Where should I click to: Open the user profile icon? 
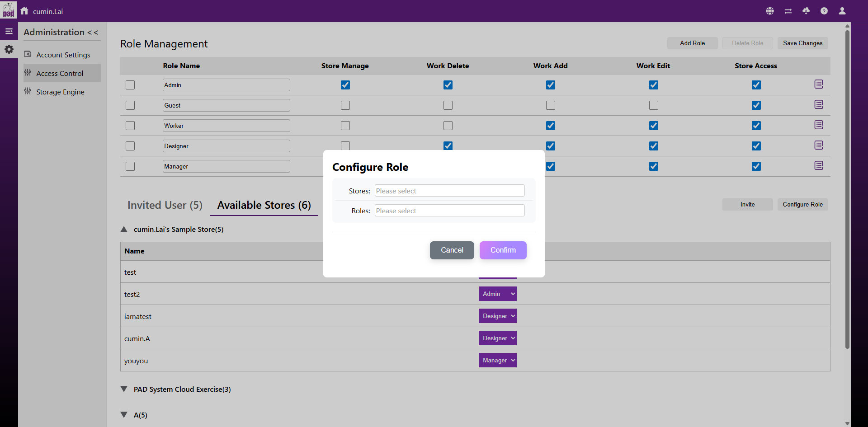(x=842, y=11)
